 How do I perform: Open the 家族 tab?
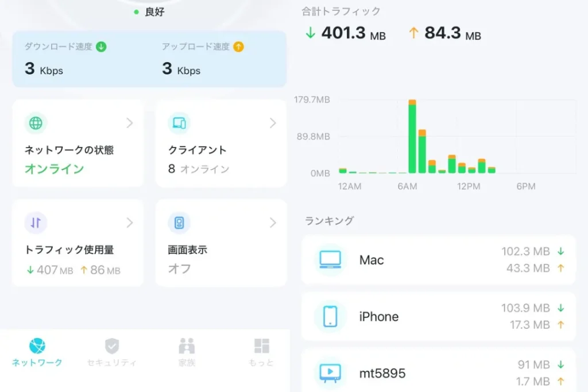tap(187, 352)
